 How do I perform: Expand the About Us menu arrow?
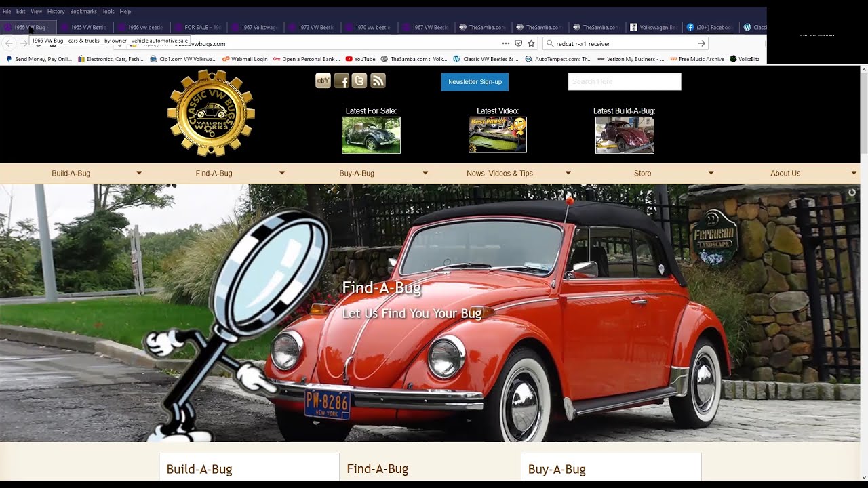854,174
